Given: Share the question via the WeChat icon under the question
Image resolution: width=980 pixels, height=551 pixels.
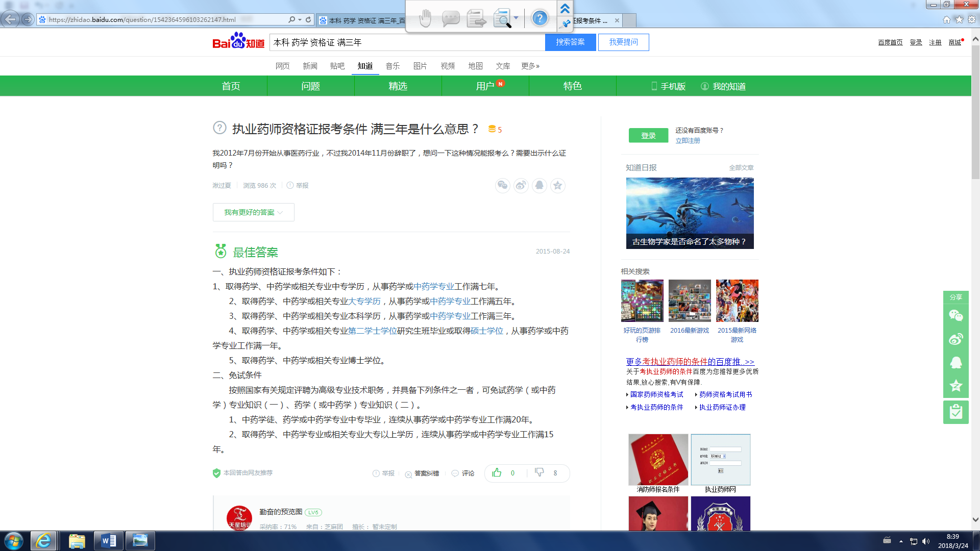Looking at the screenshot, I should 503,185.
